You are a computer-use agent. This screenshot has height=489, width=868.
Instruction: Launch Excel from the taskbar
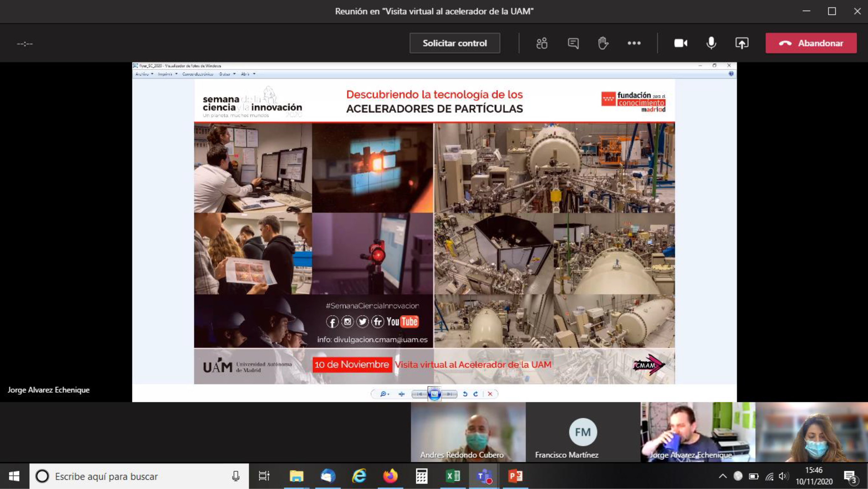453,476
